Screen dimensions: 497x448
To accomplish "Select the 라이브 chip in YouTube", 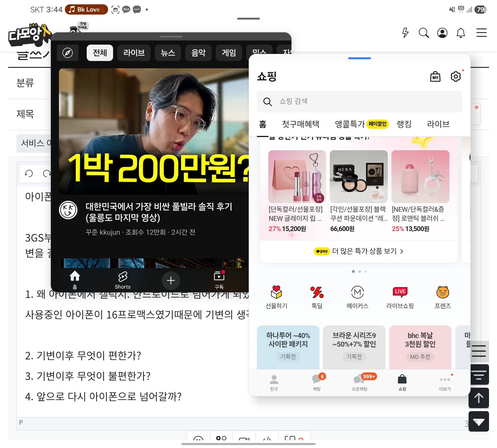I will pyautogui.click(x=134, y=53).
